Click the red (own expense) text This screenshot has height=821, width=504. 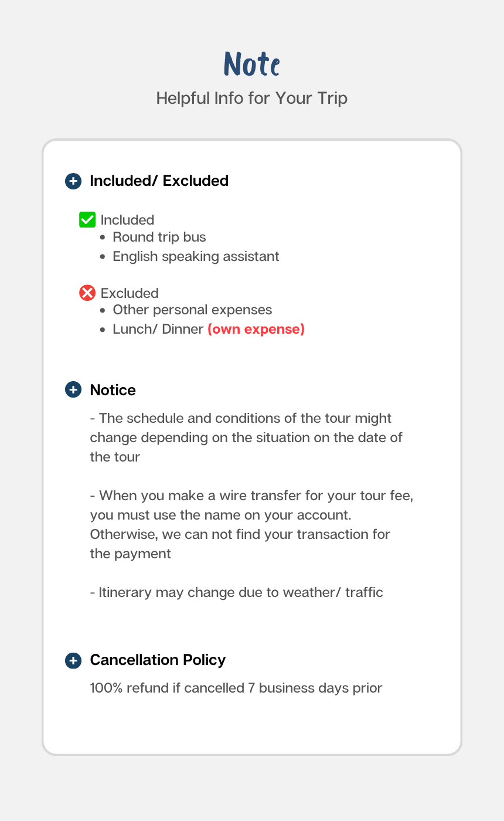[256, 330]
